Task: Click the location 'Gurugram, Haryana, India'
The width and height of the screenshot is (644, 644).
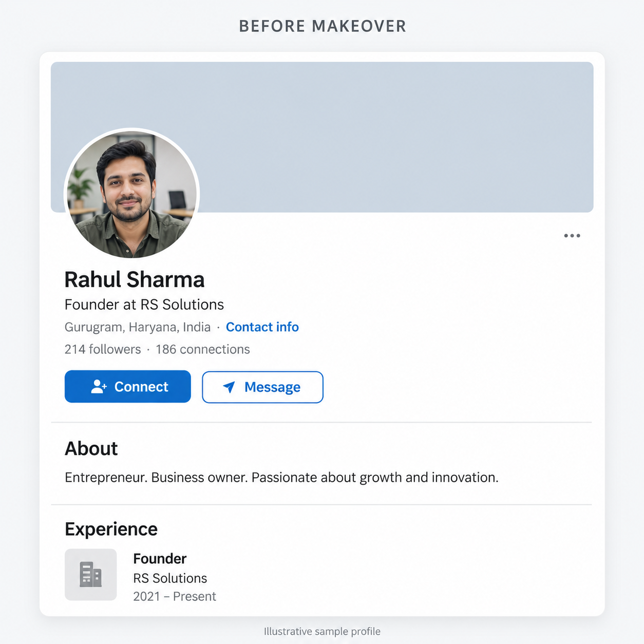Action: pos(138,327)
